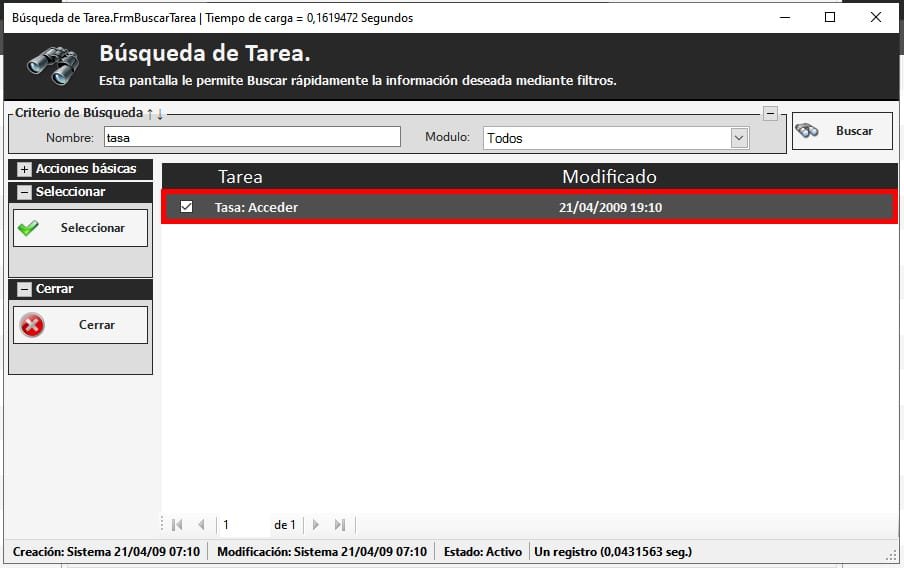
Task: Go to first page of results
Action: (x=177, y=525)
